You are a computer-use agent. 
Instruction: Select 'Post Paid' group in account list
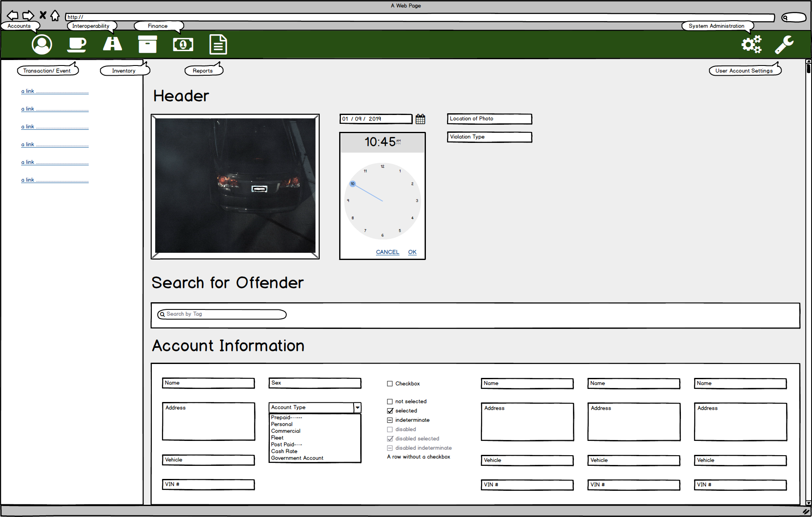(287, 445)
